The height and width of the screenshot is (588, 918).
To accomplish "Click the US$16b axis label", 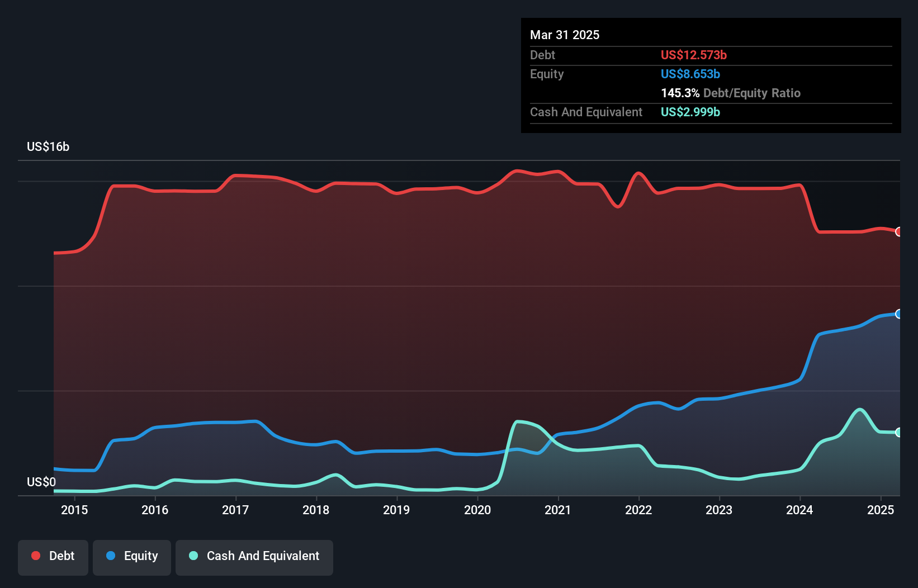I will (48, 146).
